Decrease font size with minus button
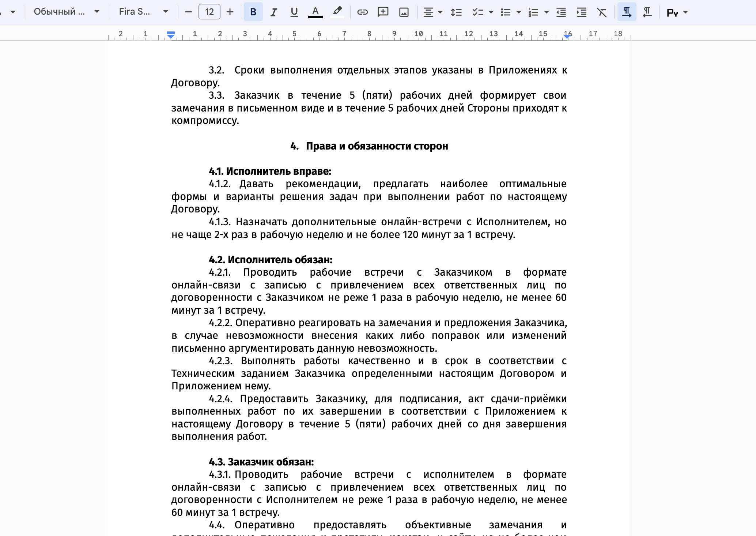 click(x=189, y=12)
